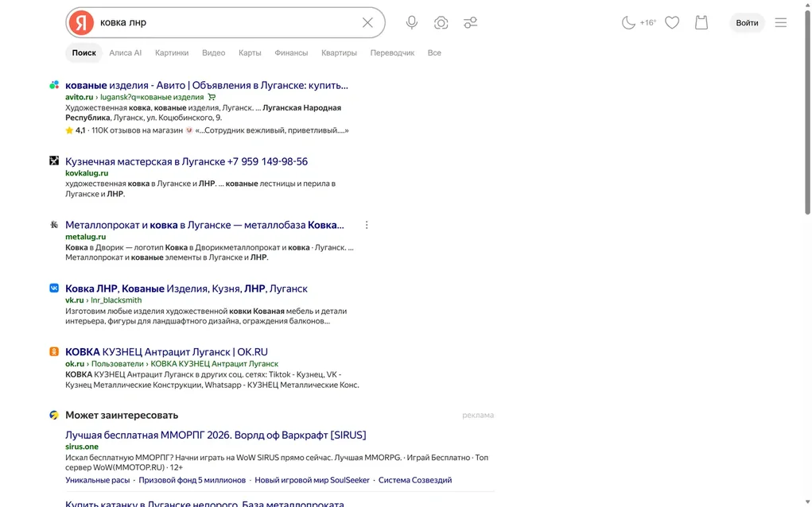Open Кузнечная мастерская в Луганске result
812x507 pixels.
186,161
